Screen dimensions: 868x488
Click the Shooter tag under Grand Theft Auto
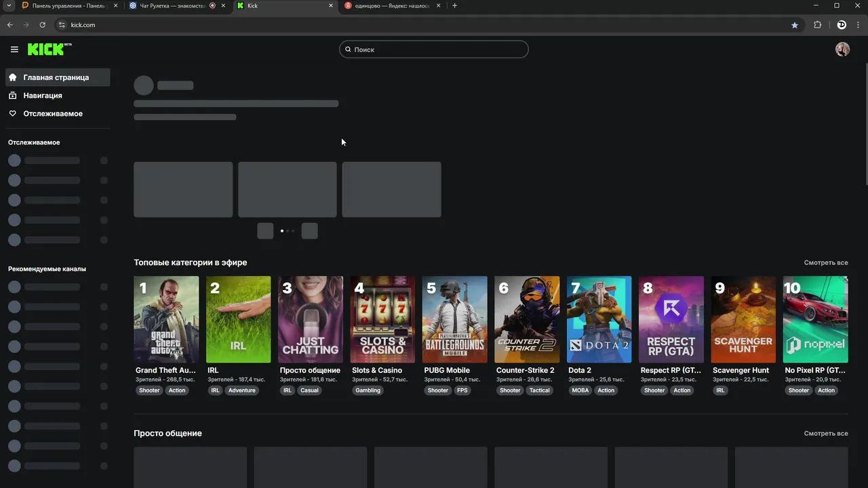tap(149, 390)
